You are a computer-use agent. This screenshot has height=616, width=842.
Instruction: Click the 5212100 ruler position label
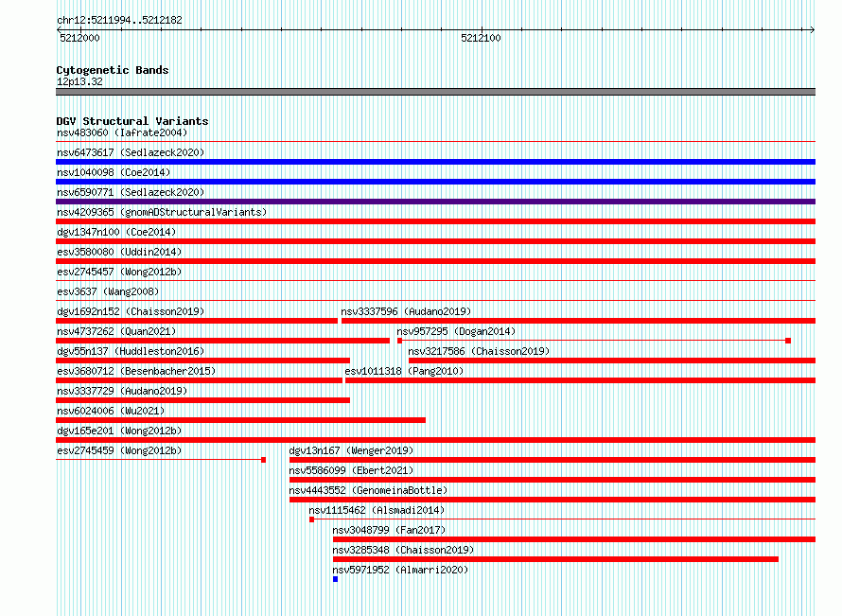coord(481,38)
